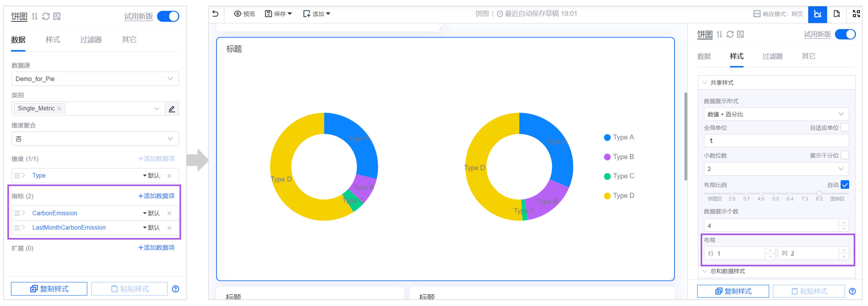Set layout ratio slider to 5:5
The width and height of the screenshot is (868, 306).
tap(775, 194)
